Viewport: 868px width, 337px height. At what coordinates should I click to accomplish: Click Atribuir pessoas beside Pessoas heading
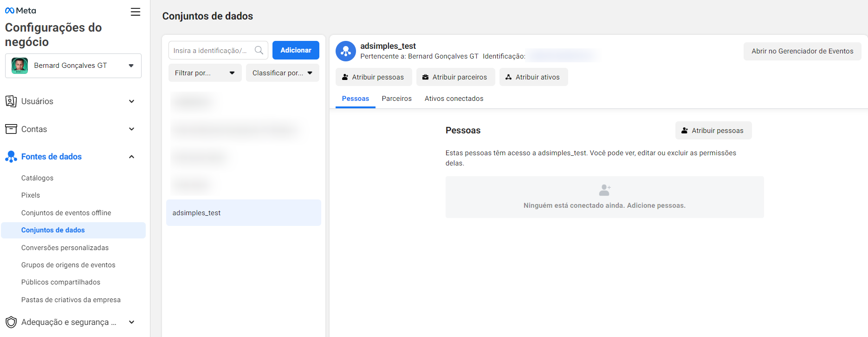tap(713, 131)
